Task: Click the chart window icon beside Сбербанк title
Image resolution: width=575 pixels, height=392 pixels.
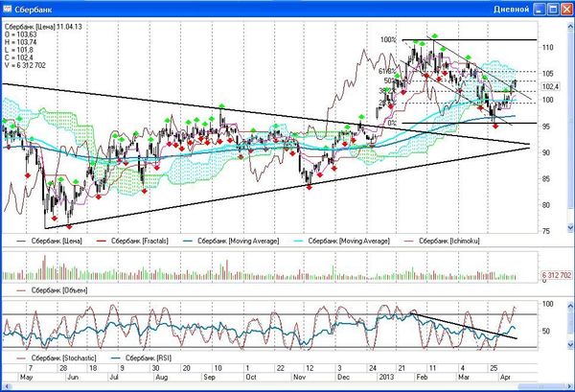Action: 7,9
